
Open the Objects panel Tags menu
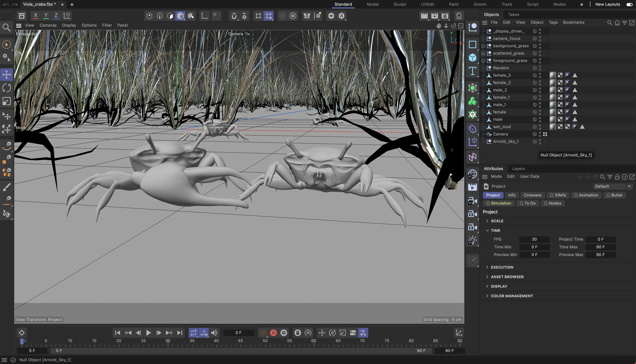point(553,23)
